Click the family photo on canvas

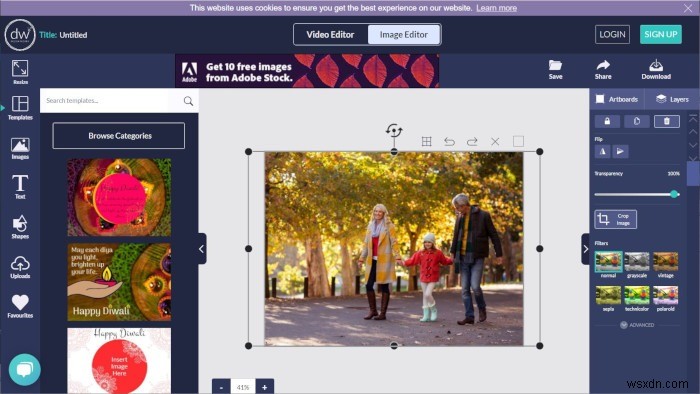(x=394, y=249)
